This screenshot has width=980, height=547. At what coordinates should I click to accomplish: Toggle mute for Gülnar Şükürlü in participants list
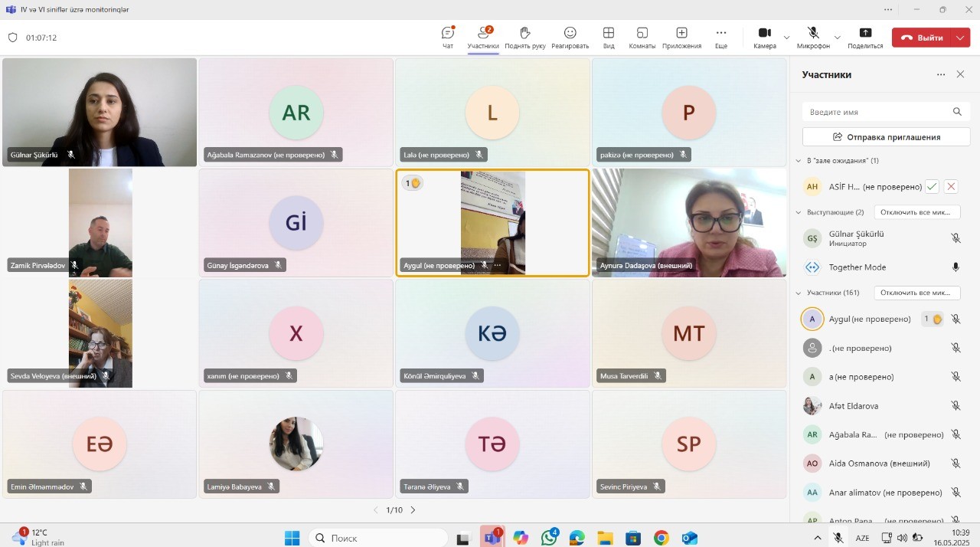955,238
